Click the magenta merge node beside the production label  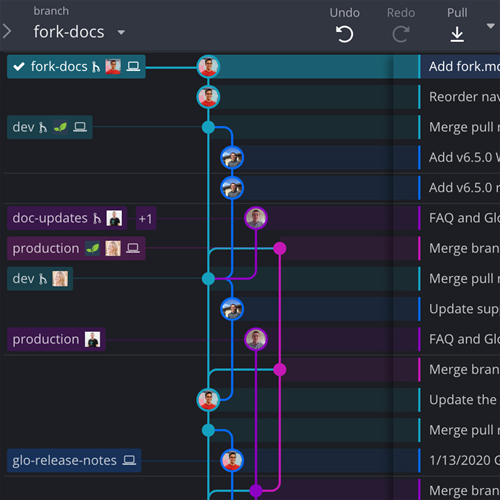(x=280, y=248)
